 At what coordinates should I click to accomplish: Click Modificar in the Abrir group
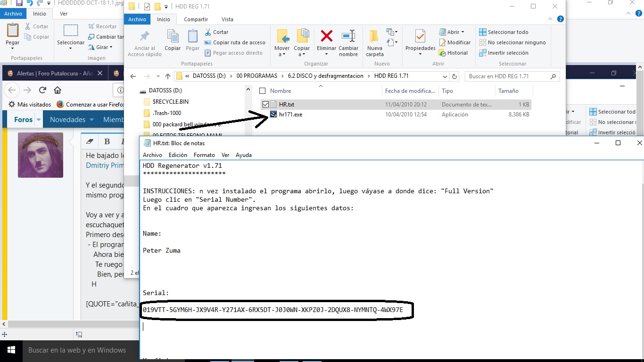click(x=454, y=42)
